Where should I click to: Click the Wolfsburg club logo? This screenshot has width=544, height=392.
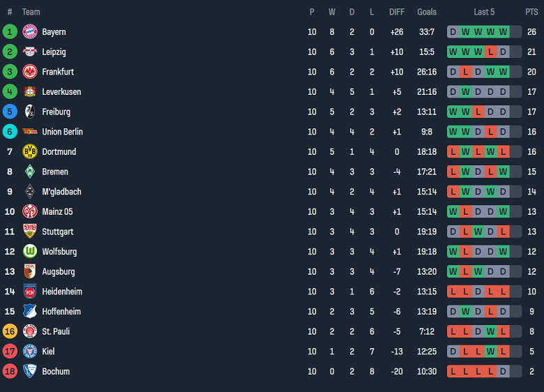(x=29, y=251)
